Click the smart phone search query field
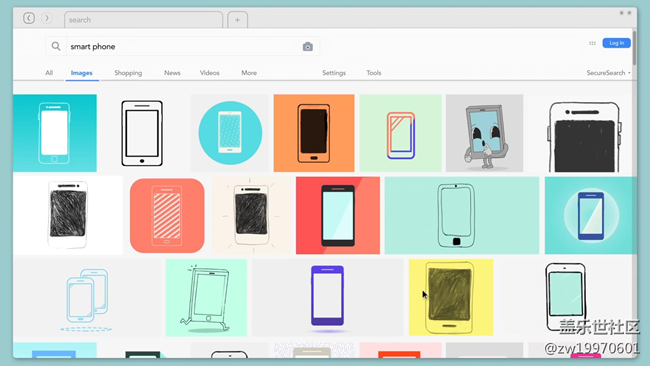650x366 pixels. click(x=182, y=46)
